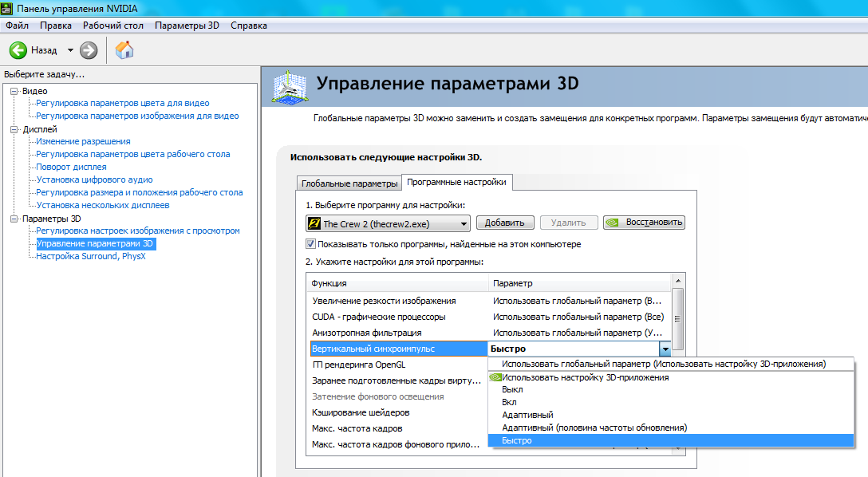
Task: Select Адаптивный option in dropdown list
Action: click(527, 415)
